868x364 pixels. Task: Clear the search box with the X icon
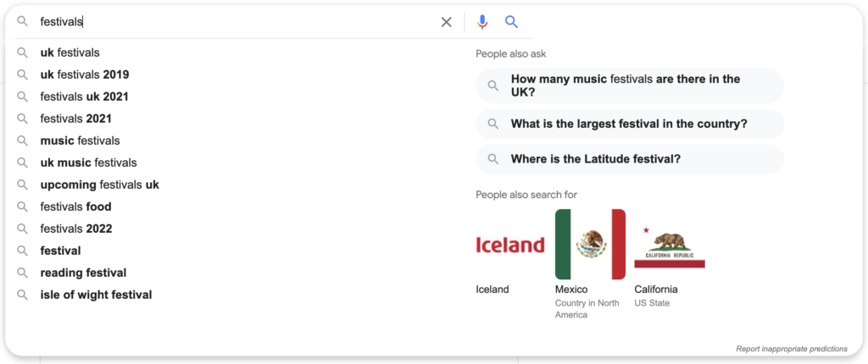click(x=446, y=22)
